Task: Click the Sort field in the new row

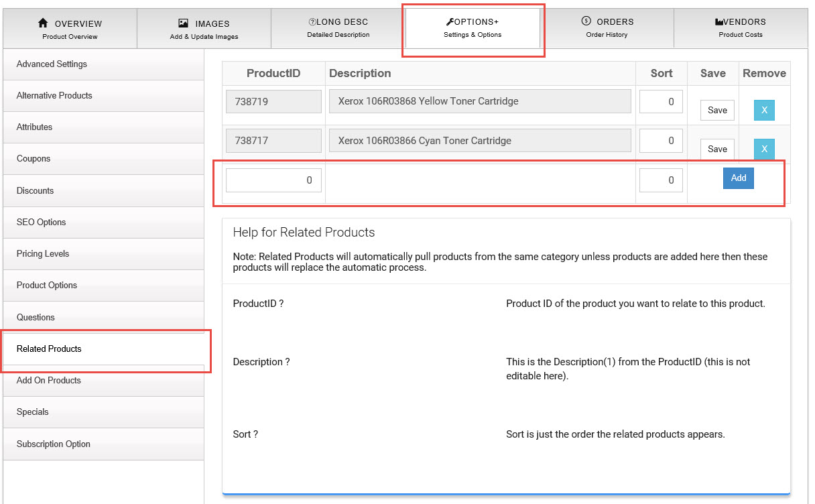Action: point(660,180)
